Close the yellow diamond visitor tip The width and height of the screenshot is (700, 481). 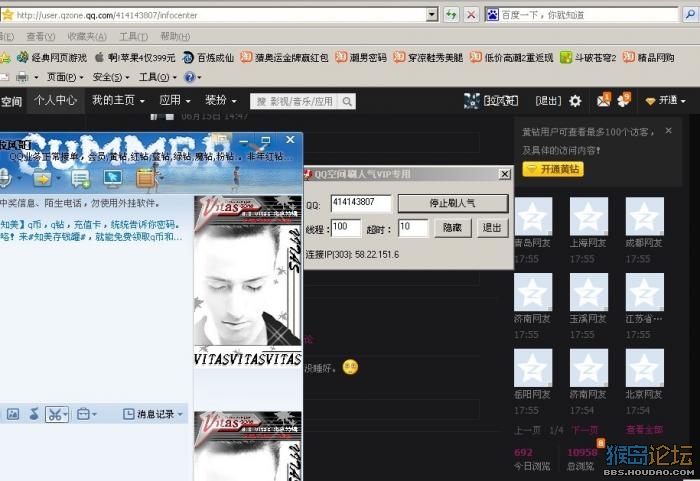coord(668,130)
